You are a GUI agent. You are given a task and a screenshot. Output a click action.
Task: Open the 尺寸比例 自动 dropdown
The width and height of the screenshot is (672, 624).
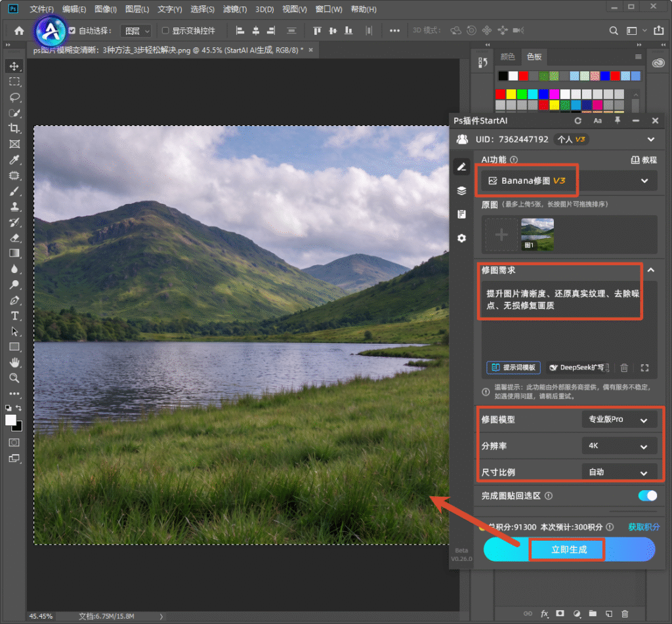pos(619,472)
